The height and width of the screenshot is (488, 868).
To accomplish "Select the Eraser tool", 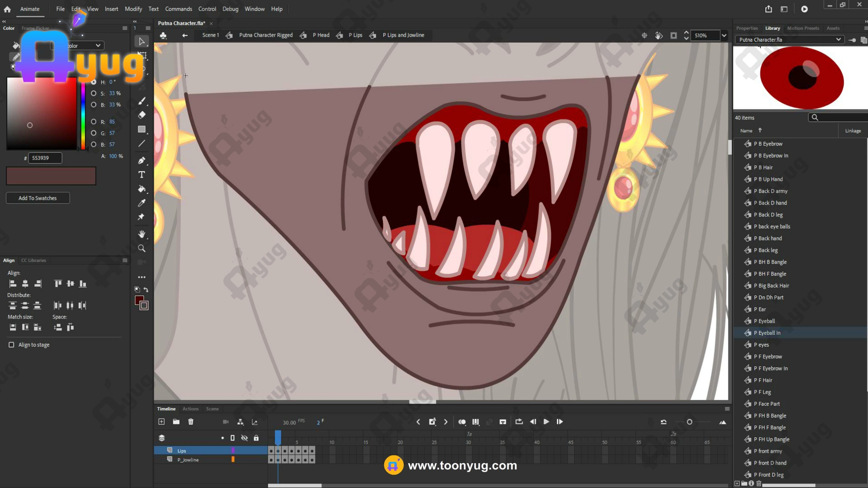I will click(x=142, y=115).
